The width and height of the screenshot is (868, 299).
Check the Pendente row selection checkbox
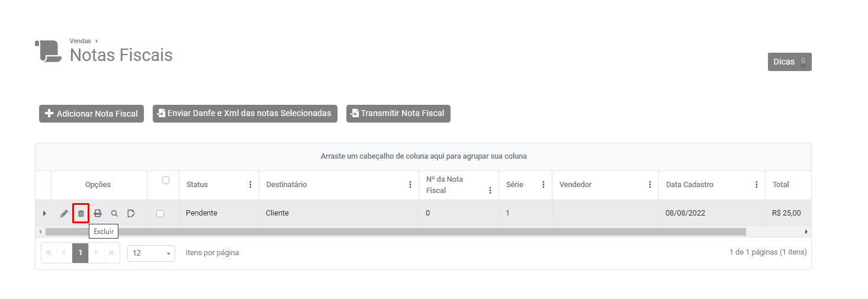point(160,214)
